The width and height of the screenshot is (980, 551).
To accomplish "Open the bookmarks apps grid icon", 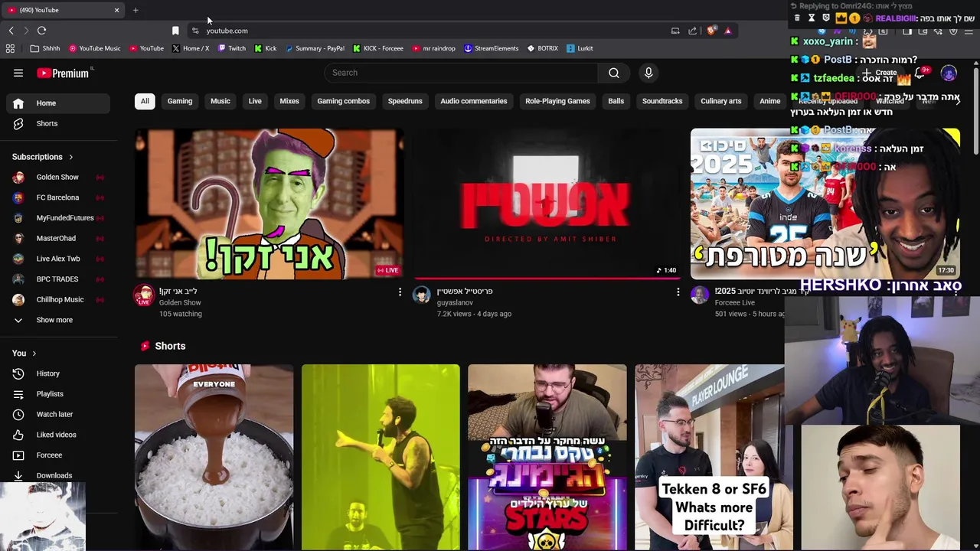I will [10, 48].
